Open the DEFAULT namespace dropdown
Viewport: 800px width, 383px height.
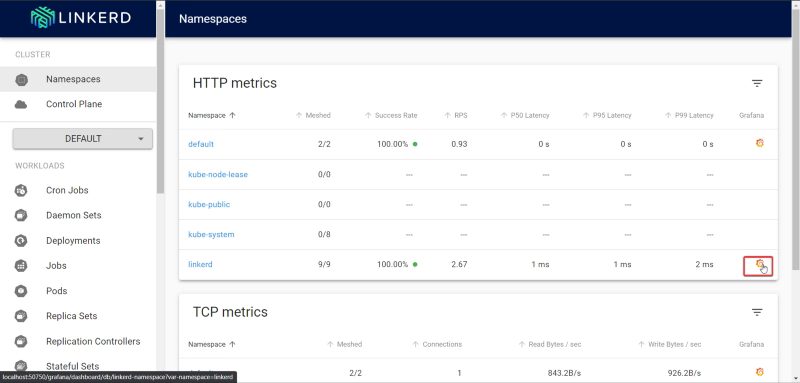[83, 139]
